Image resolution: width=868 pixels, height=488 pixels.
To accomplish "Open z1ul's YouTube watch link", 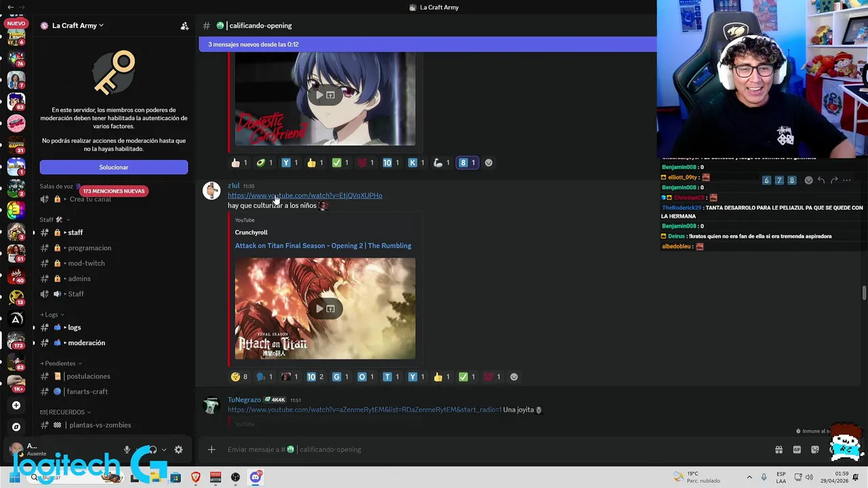I will [304, 195].
